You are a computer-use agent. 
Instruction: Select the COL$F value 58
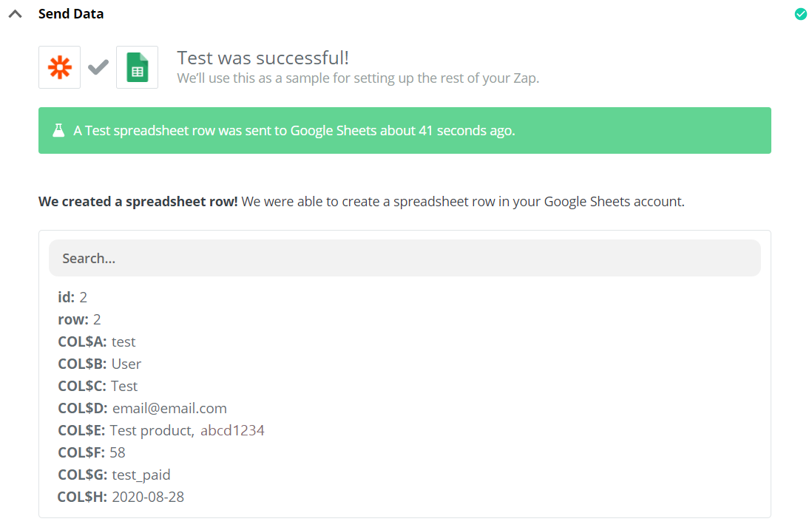click(118, 452)
